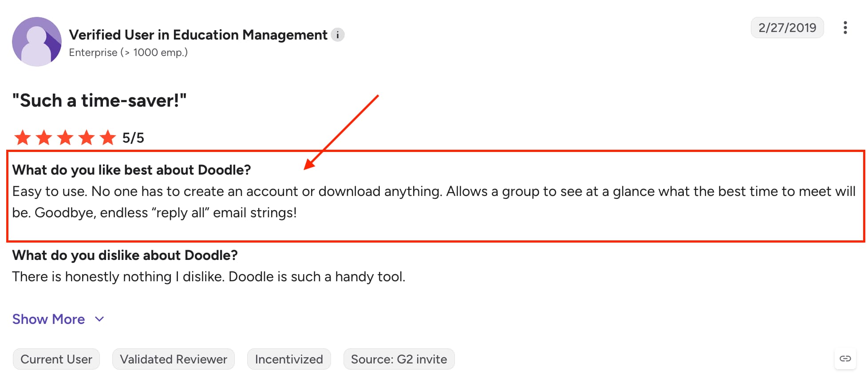The height and width of the screenshot is (383, 868).
Task: Select the 2/27/2019 date badge
Action: pyautogui.click(x=787, y=28)
